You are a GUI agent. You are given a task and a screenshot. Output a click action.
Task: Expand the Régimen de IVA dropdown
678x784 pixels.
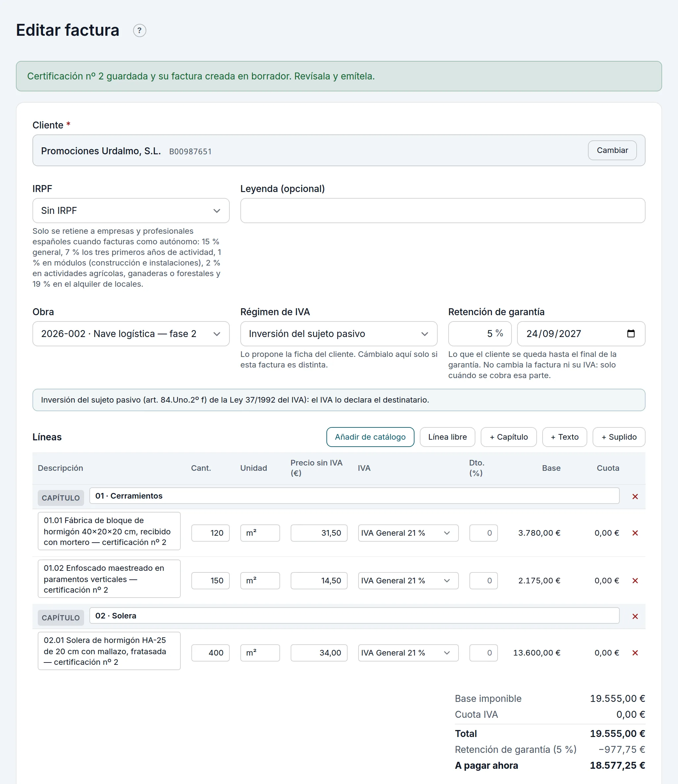click(x=339, y=334)
